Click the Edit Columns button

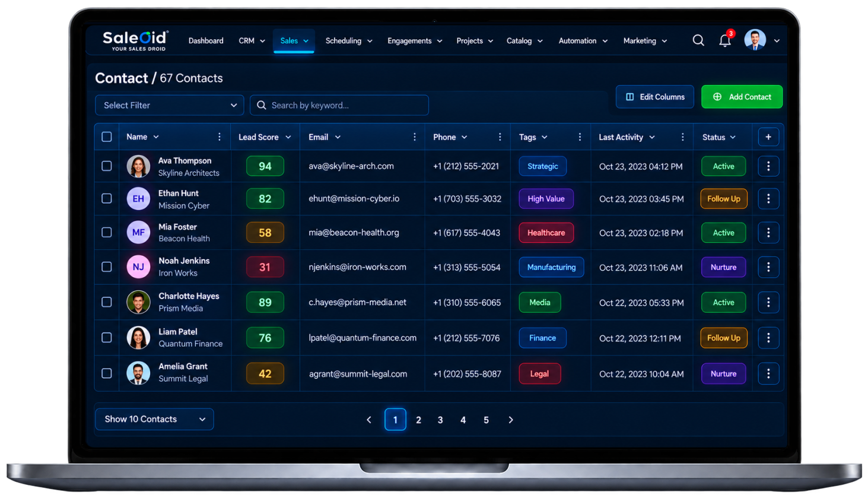point(655,97)
